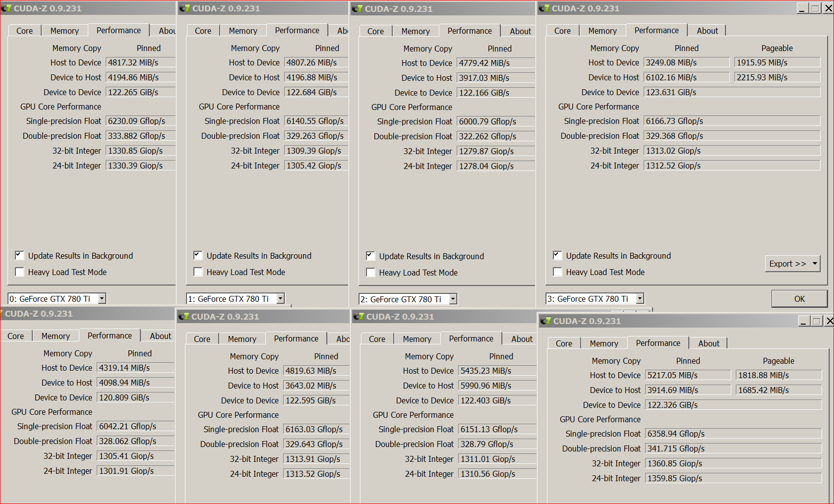The height and width of the screenshot is (504, 834).
Task: Open the About tab in GPU 3 window
Action: (x=707, y=31)
